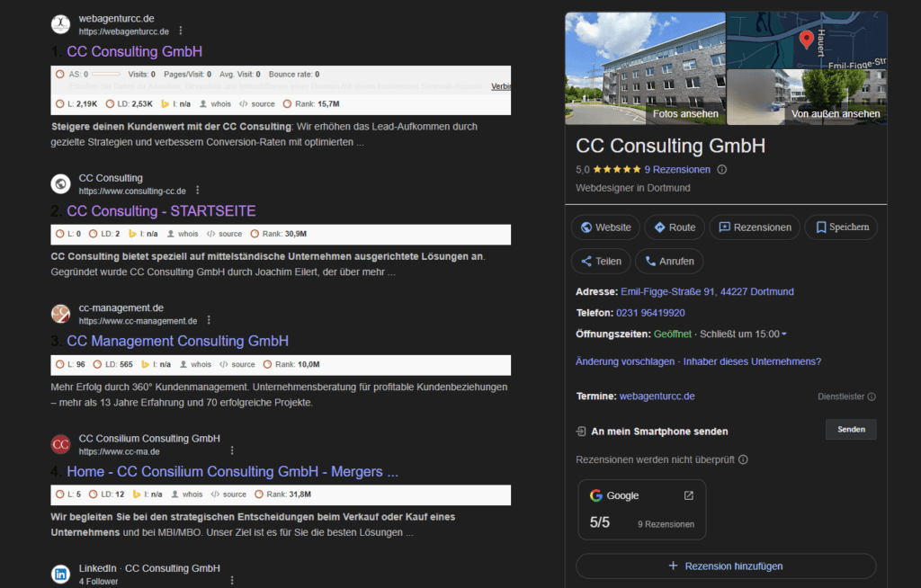Open address Emil-Figge-Straße 91 link
The width and height of the screenshot is (921, 588).
(707, 292)
